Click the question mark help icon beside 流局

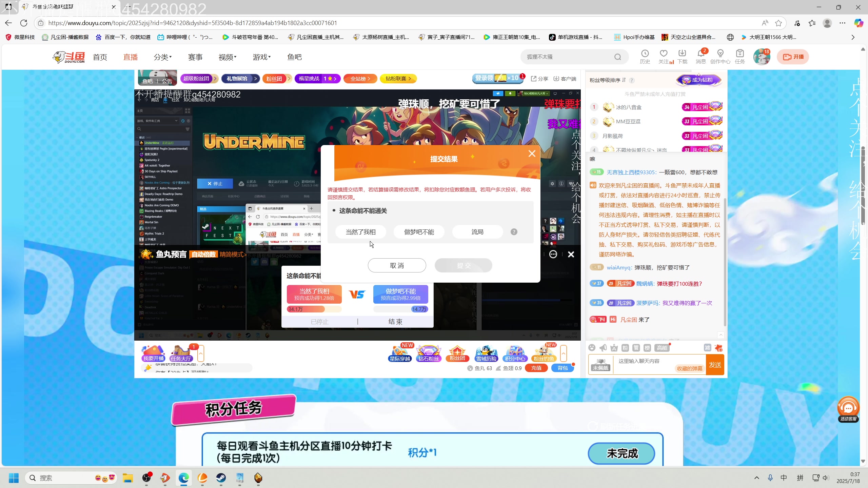[x=514, y=232]
